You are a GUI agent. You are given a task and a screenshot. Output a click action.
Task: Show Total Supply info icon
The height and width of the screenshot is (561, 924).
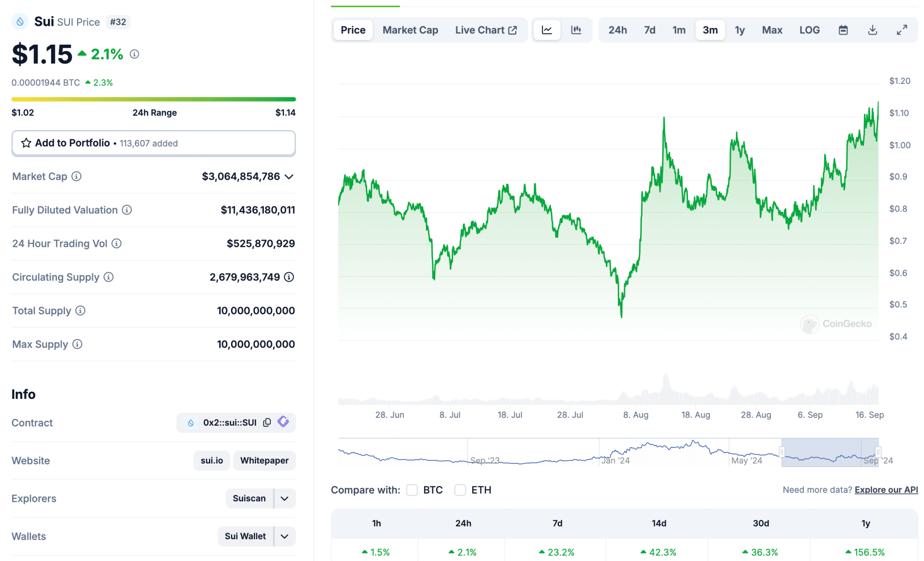coord(80,311)
